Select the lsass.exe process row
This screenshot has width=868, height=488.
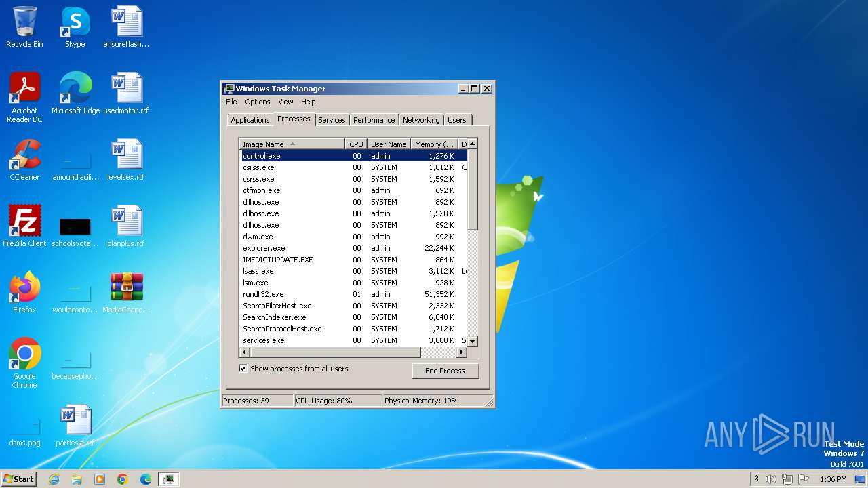click(x=353, y=271)
